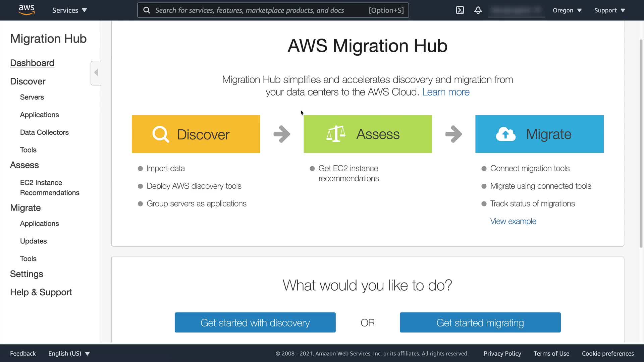
Task: Open the Support dropdown menu
Action: 609,10
